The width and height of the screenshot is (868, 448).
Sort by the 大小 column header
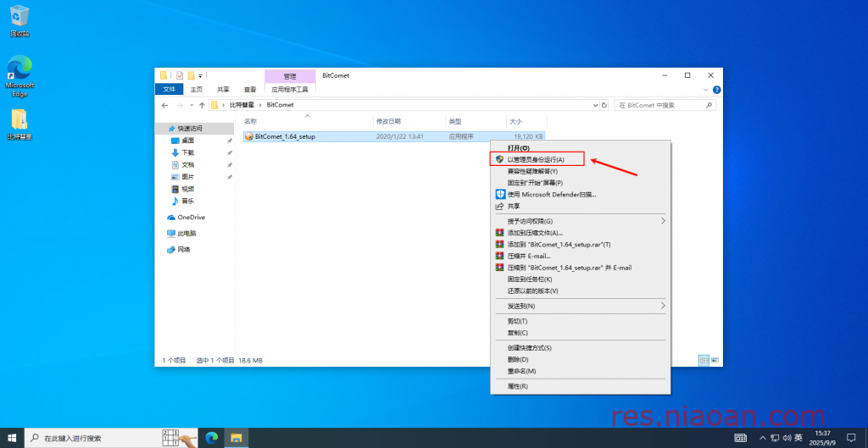pyautogui.click(x=526, y=121)
